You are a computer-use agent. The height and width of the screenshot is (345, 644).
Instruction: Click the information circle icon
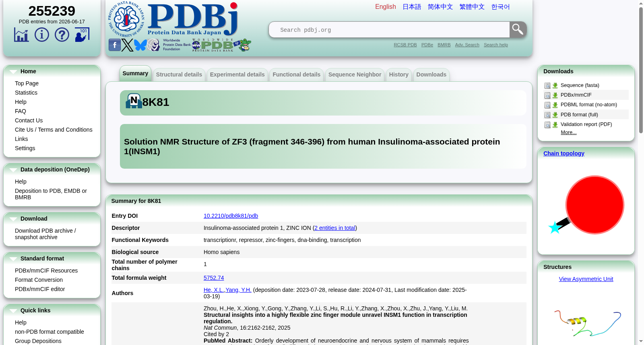click(42, 35)
